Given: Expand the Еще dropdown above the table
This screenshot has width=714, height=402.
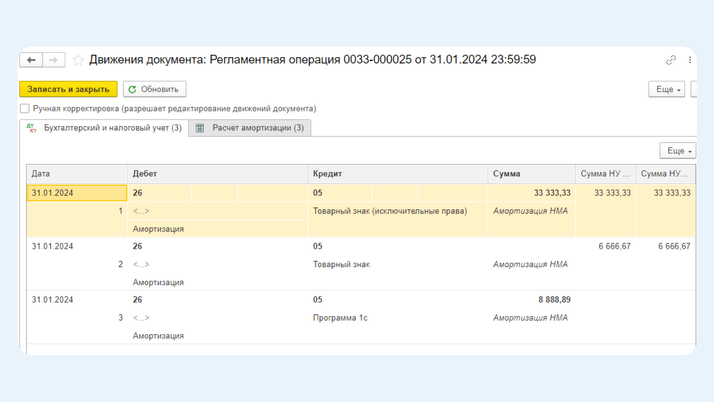Looking at the screenshot, I should pos(677,151).
